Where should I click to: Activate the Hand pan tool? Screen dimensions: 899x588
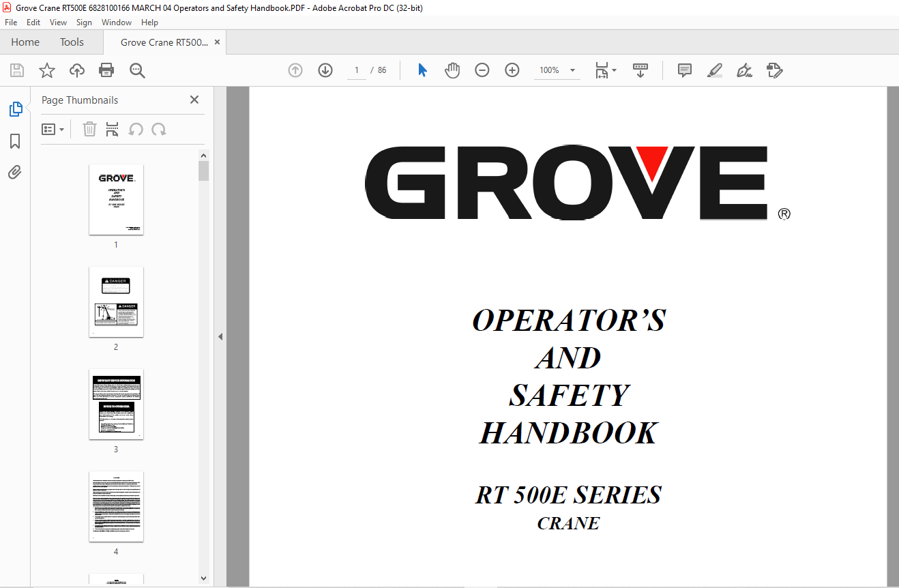[452, 70]
